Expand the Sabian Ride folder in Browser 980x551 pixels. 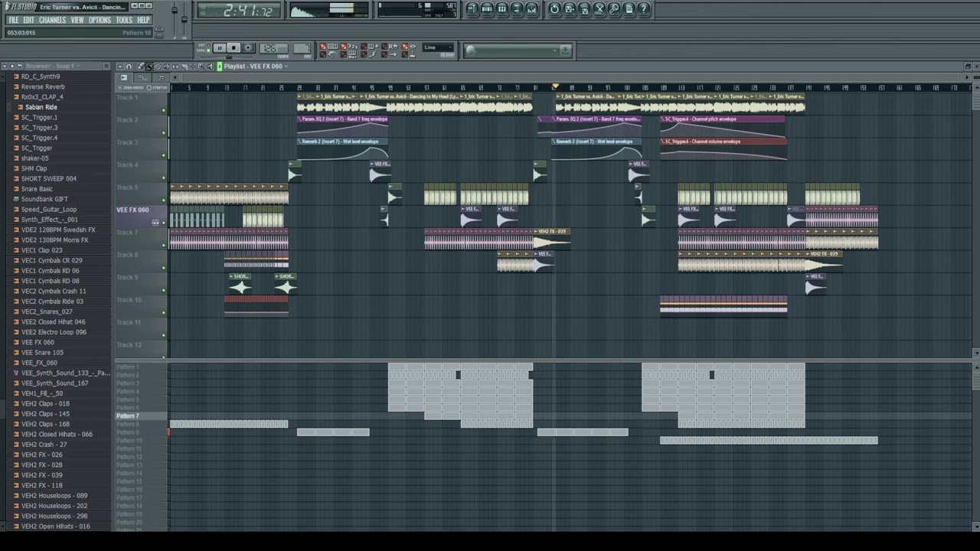coord(41,107)
